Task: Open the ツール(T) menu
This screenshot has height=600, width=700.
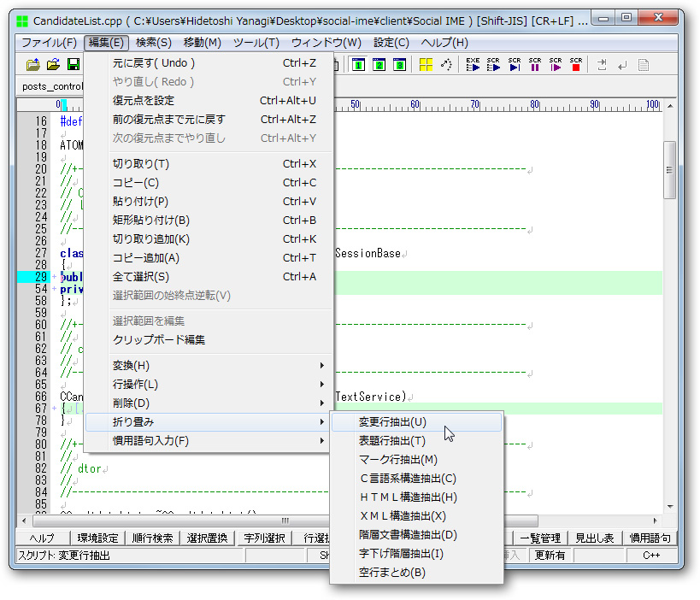Action: tap(256, 43)
